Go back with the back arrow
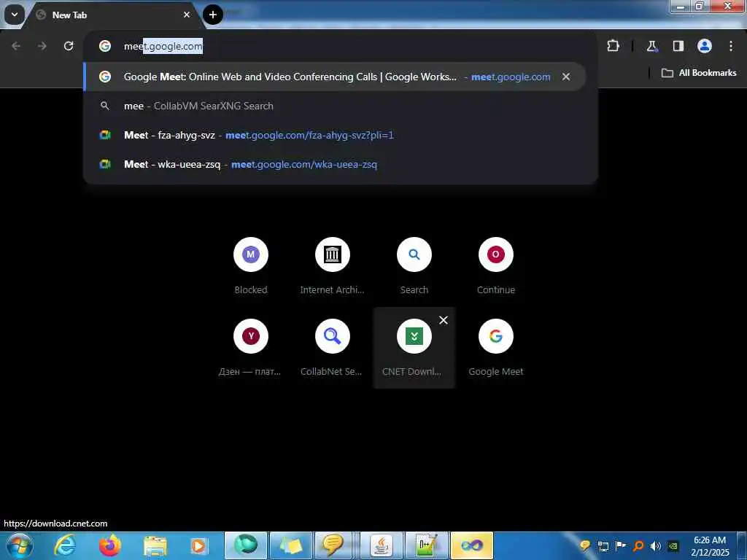This screenshot has width=747, height=560. 16,46
